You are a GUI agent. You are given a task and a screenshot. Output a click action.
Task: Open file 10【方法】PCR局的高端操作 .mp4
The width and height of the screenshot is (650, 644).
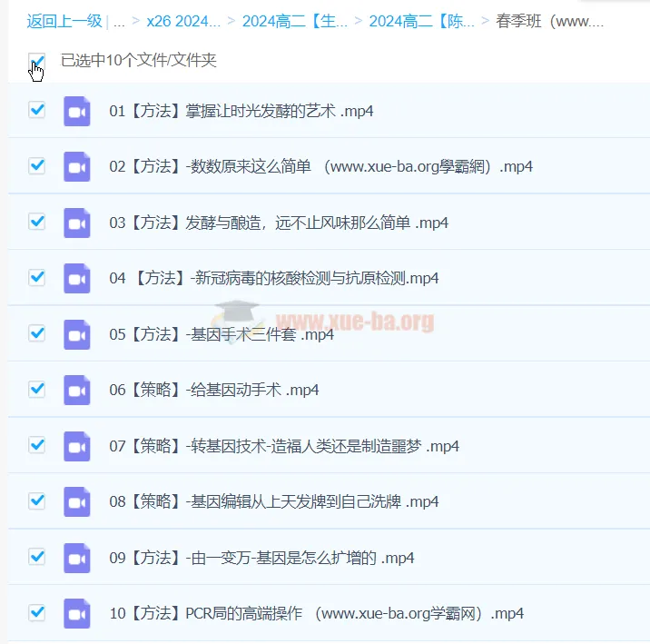[316, 613]
